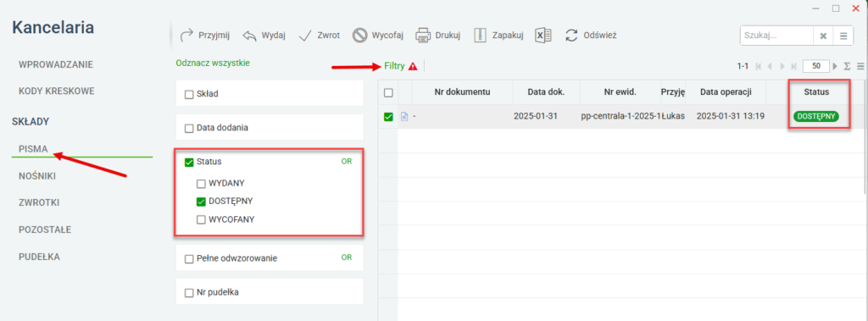This screenshot has width=868, height=321.
Task: Open the table columns menu icon
Action: coord(860,66)
